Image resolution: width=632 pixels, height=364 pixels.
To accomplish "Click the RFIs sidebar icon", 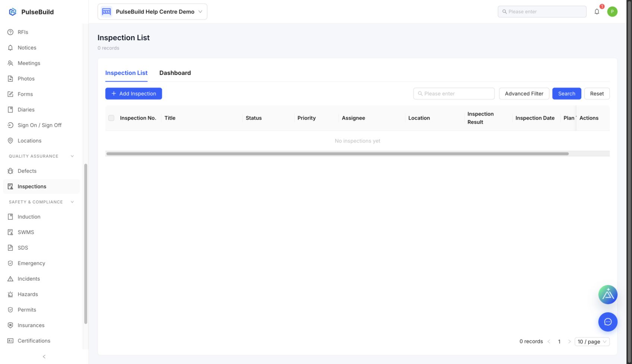I will pos(10,32).
